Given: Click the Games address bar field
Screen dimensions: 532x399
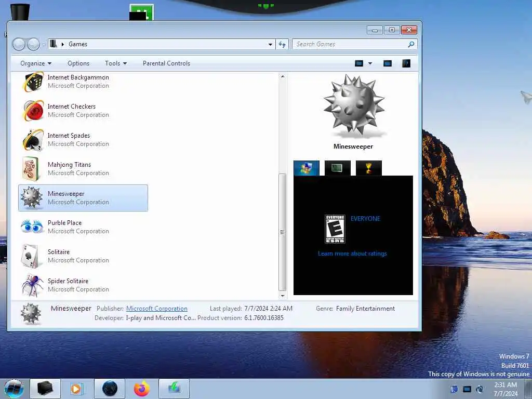Looking at the screenshot, I should [x=162, y=44].
